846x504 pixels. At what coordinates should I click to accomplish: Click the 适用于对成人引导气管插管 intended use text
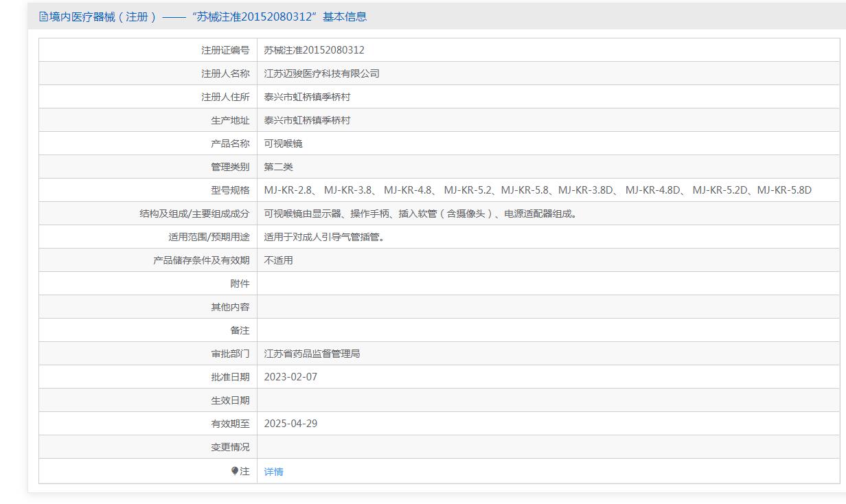click(325, 237)
